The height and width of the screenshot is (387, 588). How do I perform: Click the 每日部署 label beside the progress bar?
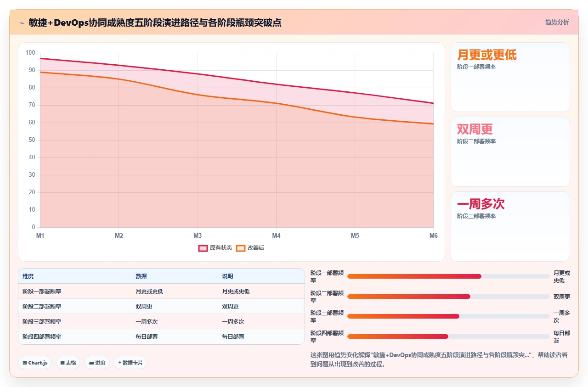(x=562, y=337)
